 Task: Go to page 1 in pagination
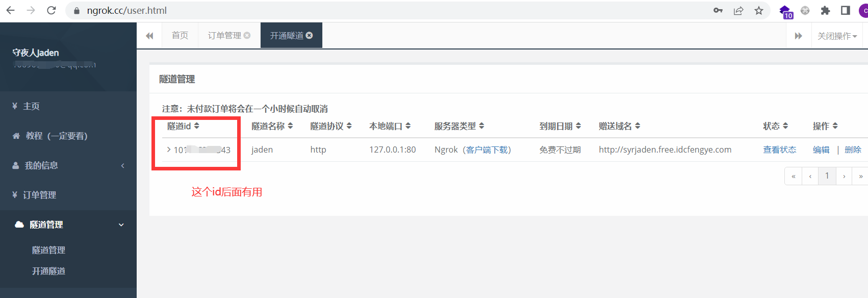tap(827, 176)
